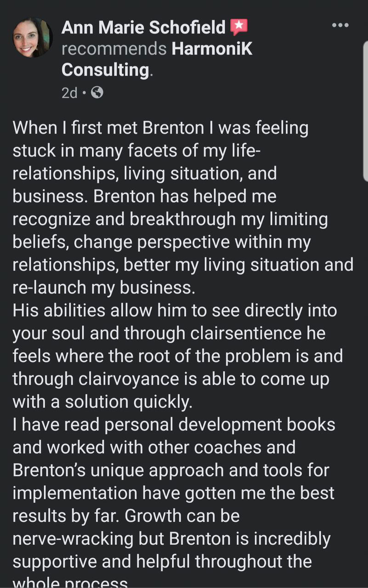Viewport: 368px width, 588px height.
Task: Click the word recommends in the header
Action: click(114, 49)
